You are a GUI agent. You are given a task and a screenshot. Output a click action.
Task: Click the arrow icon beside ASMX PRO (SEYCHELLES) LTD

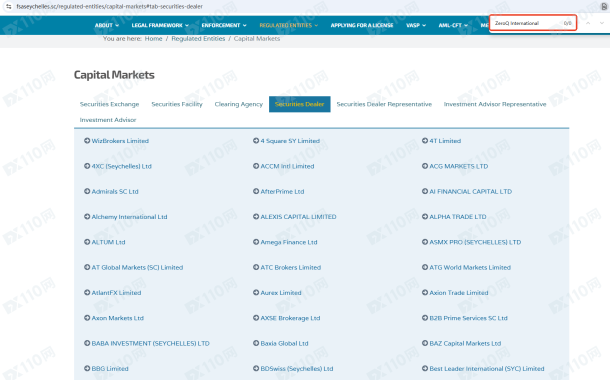425,242
